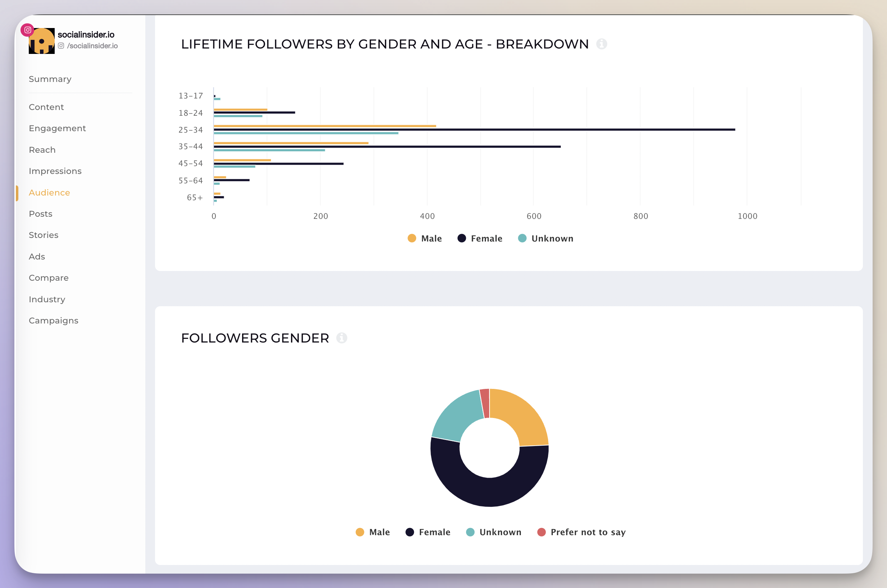887x588 pixels.
Task: Click the Stories sidebar icon
Action: point(43,234)
